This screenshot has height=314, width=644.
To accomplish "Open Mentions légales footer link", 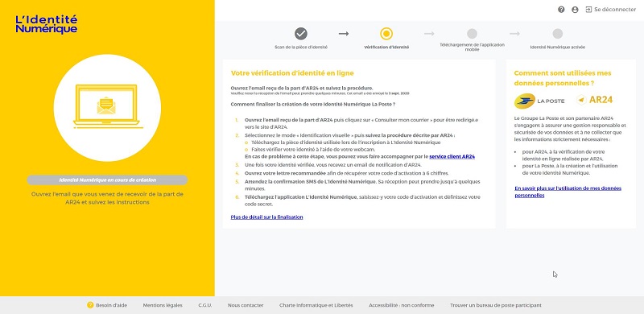I will [163, 305].
